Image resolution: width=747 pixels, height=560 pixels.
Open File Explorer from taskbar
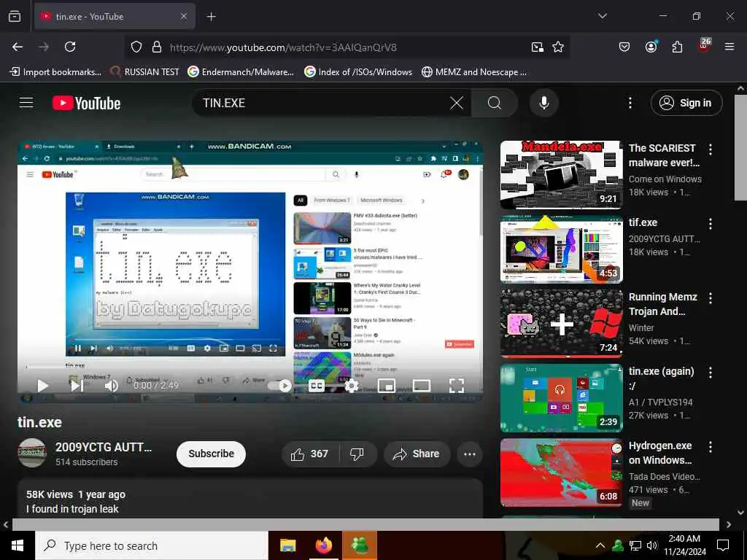[287, 545]
